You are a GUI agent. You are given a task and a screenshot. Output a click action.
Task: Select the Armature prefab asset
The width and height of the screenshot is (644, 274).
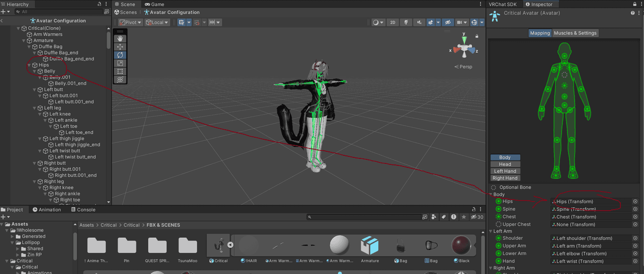(370, 248)
